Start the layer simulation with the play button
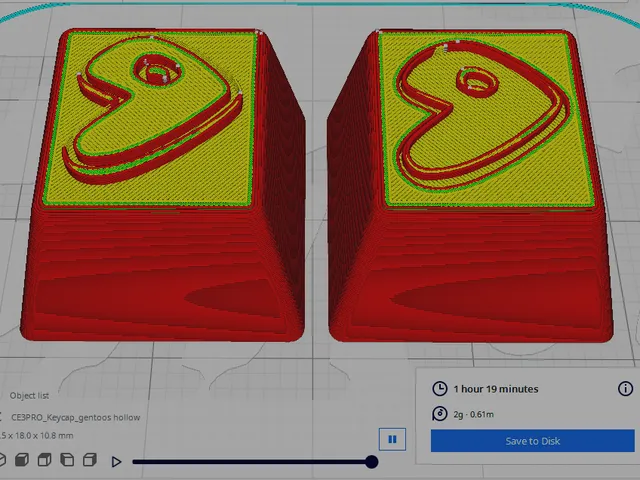The height and width of the screenshot is (480, 640). (x=116, y=462)
